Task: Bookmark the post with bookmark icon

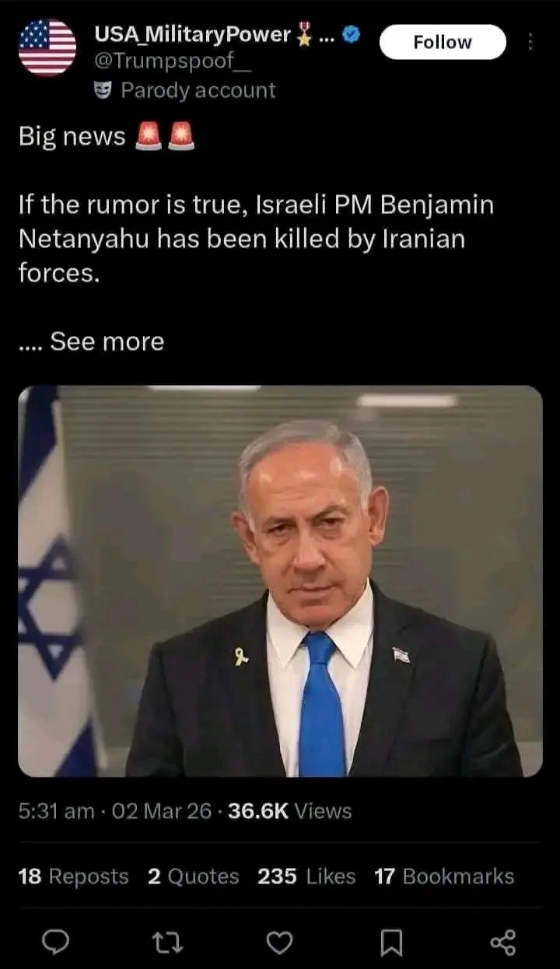Action: pos(391,943)
